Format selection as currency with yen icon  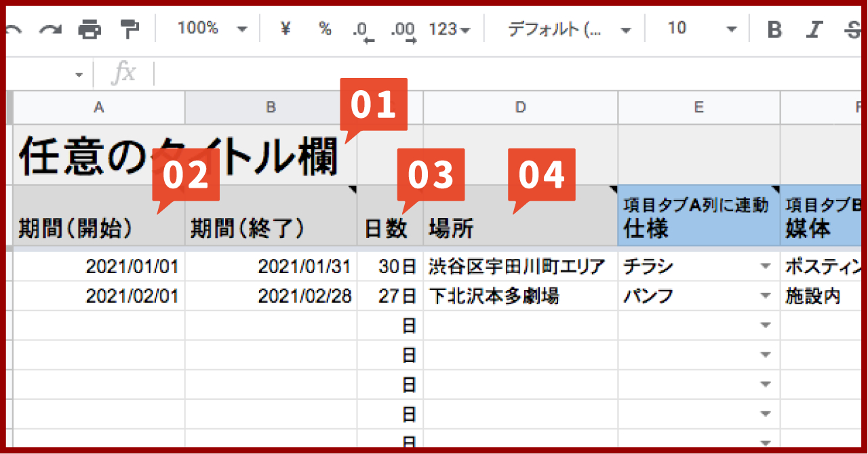click(286, 28)
